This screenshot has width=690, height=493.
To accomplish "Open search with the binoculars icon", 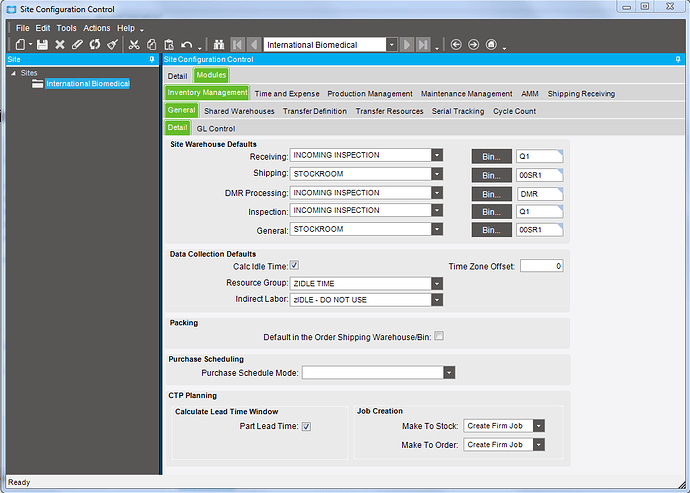I will tap(219, 45).
